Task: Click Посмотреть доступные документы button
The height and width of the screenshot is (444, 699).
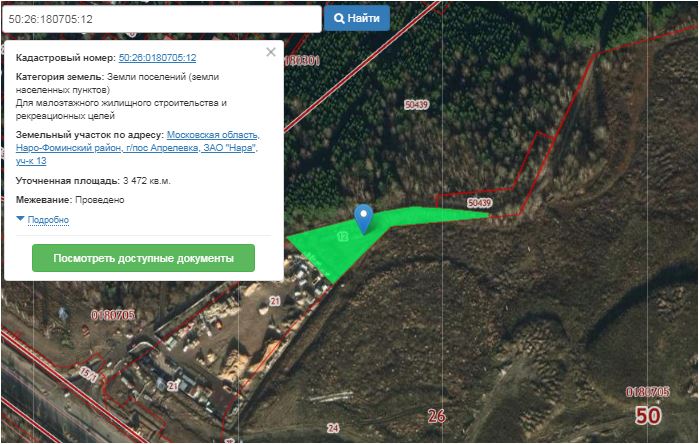Action: point(144,258)
